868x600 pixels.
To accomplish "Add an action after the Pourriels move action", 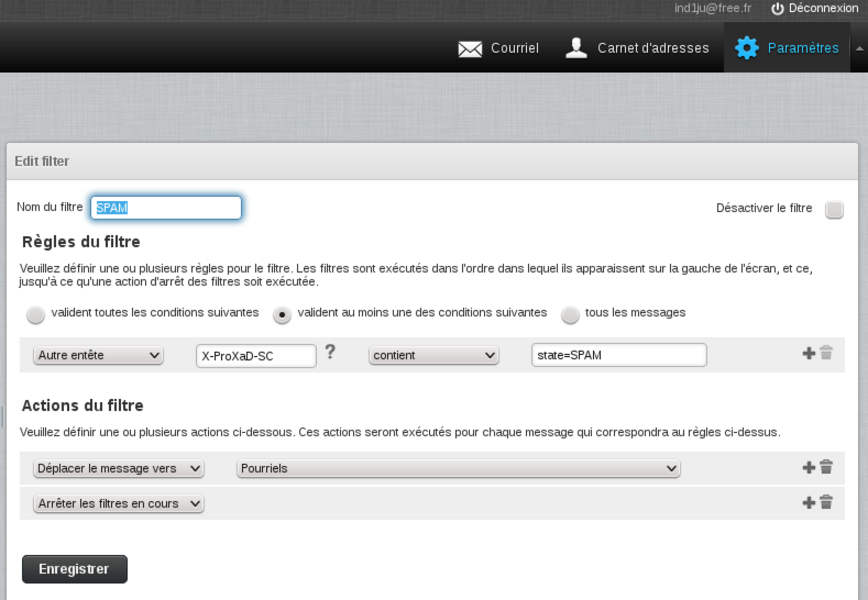I will (x=808, y=468).
